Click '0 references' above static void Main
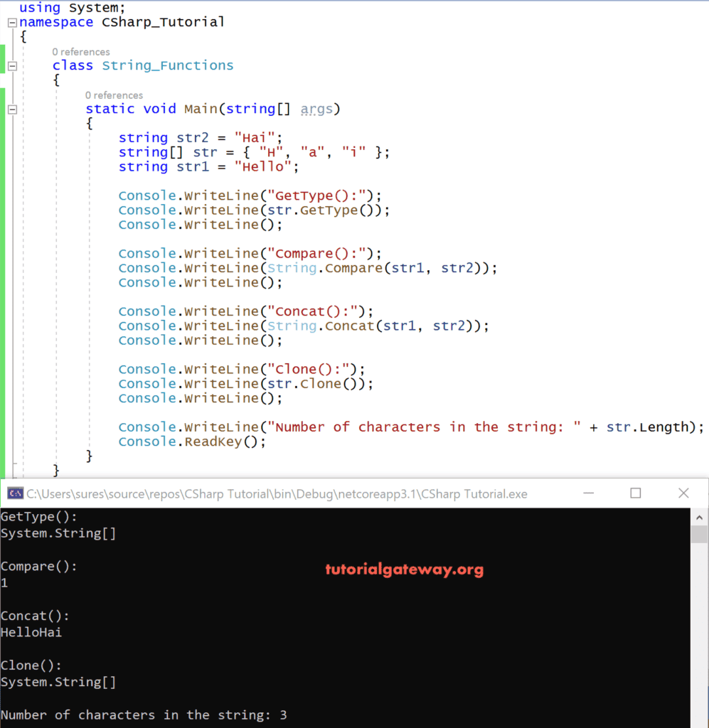709x728 pixels. tap(114, 95)
